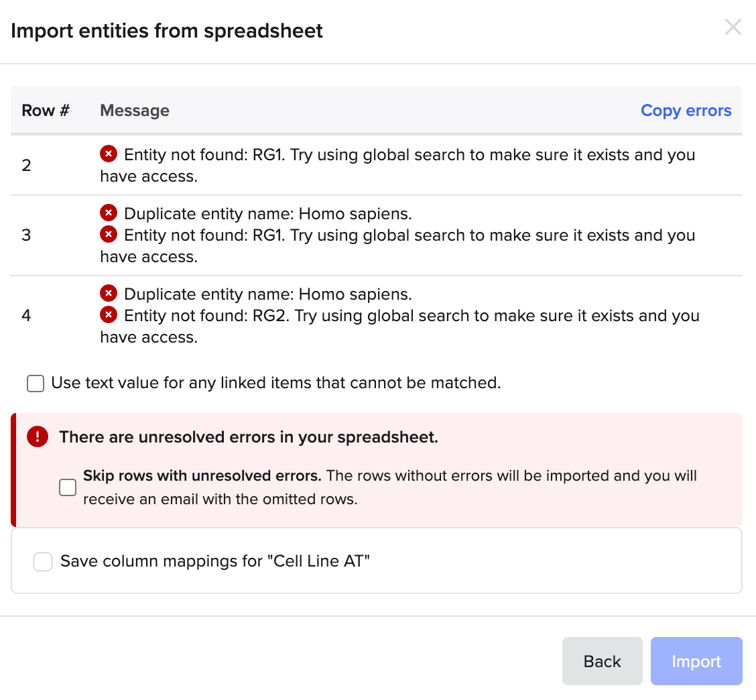The width and height of the screenshot is (756, 700).
Task: Click the Copy errors link
Action: (686, 111)
